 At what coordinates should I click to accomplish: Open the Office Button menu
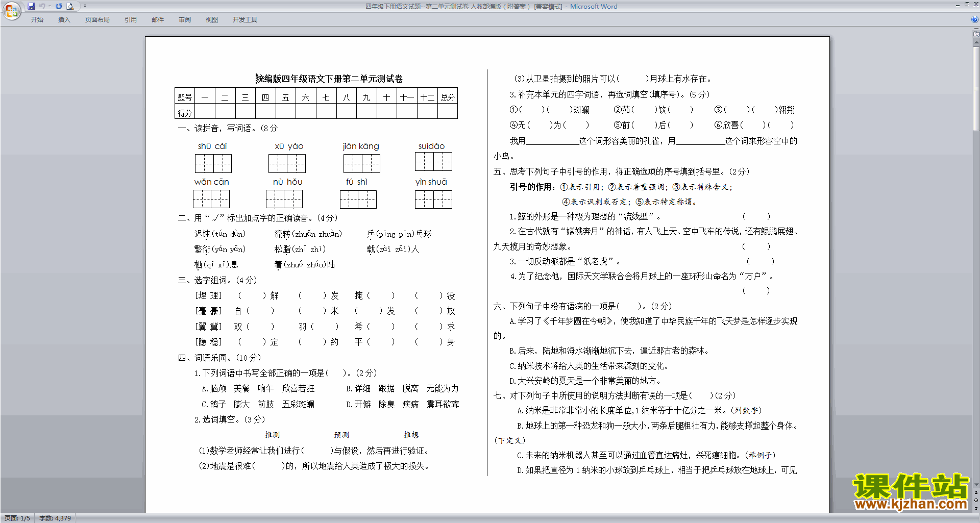click(x=11, y=10)
